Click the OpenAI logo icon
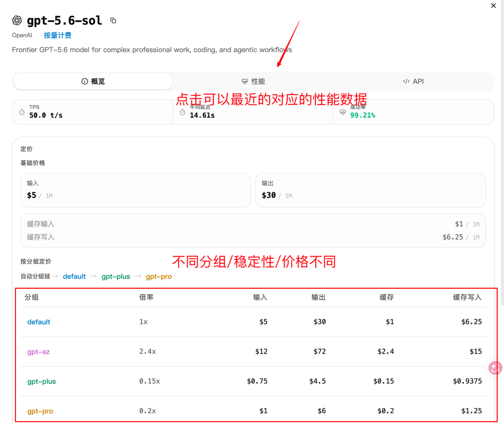This screenshot has height=424, width=504. pyautogui.click(x=17, y=21)
